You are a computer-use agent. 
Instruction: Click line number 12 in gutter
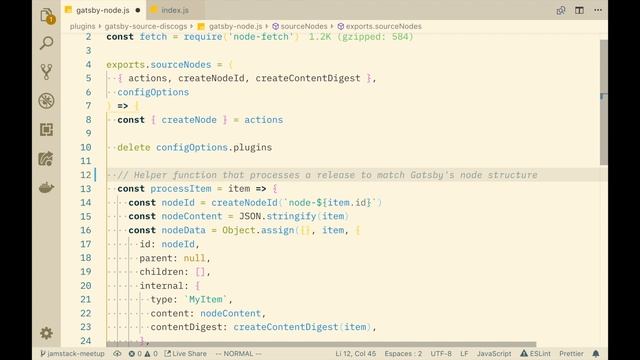click(86, 175)
